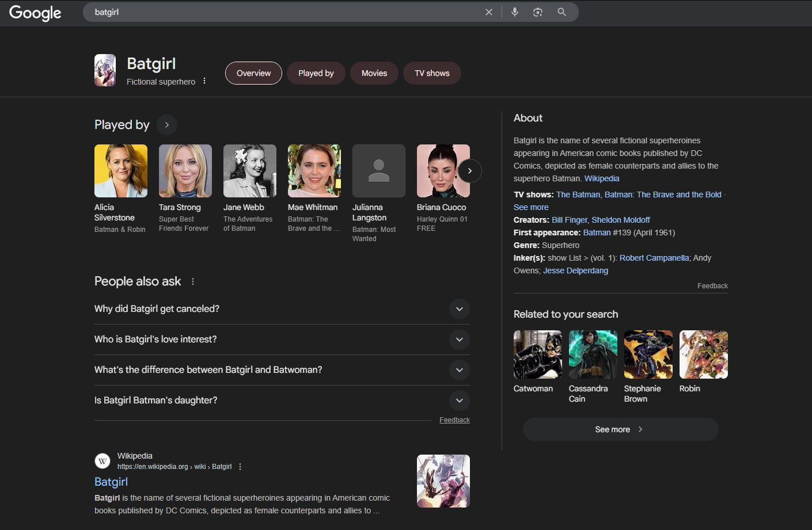Clear the search box with the X icon

489,12
